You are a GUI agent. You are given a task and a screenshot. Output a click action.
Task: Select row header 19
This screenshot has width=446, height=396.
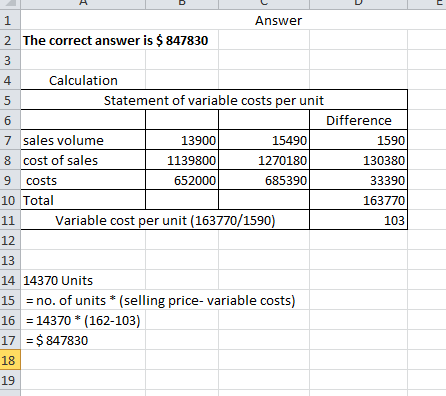(10, 380)
